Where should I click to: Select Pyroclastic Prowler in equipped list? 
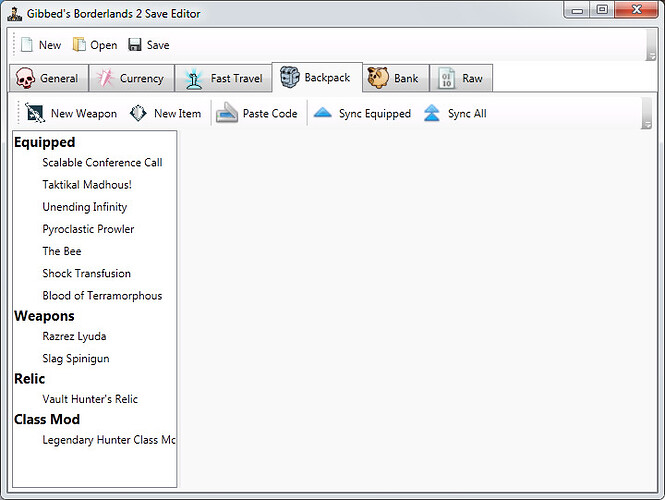pyautogui.click(x=88, y=229)
